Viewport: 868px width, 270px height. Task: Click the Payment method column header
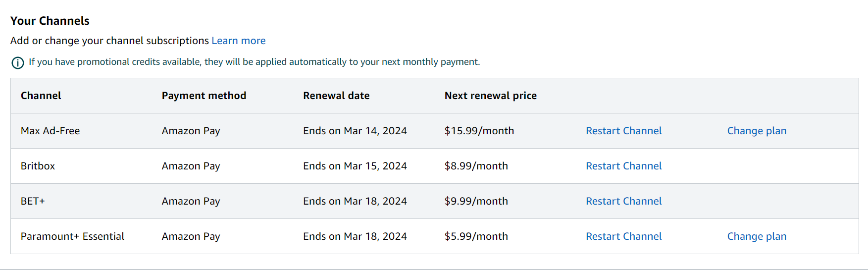click(204, 96)
